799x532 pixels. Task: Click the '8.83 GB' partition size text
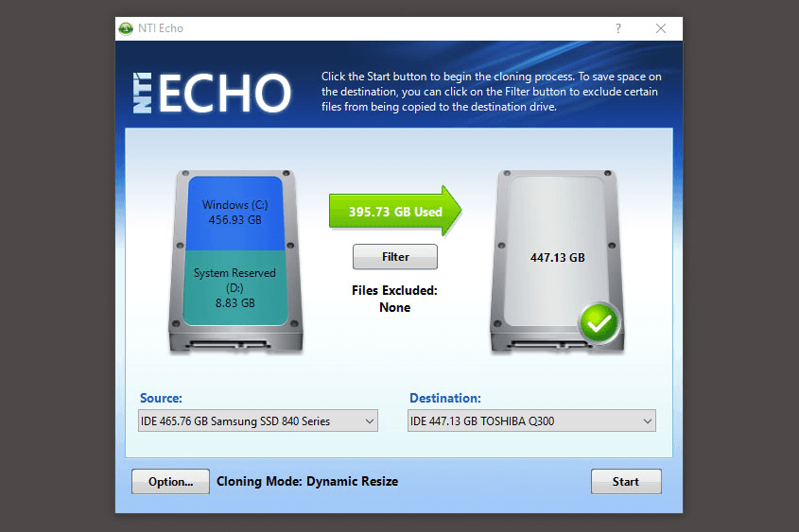click(234, 303)
